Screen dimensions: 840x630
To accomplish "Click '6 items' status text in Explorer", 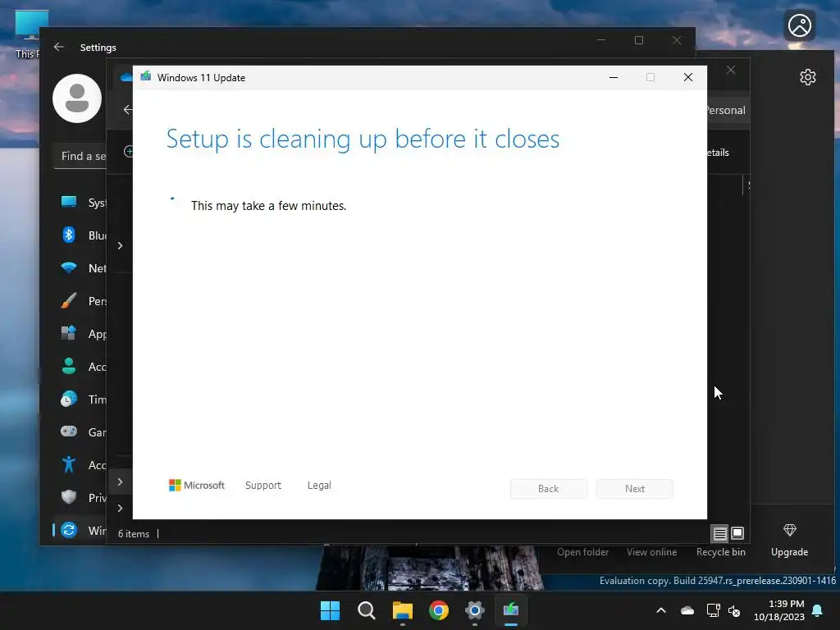I will (x=134, y=533).
